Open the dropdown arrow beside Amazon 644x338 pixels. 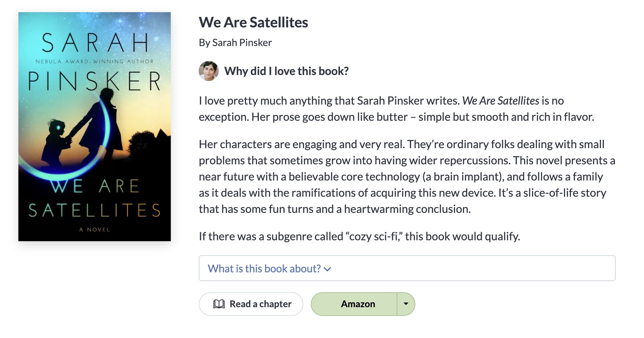(x=406, y=304)
